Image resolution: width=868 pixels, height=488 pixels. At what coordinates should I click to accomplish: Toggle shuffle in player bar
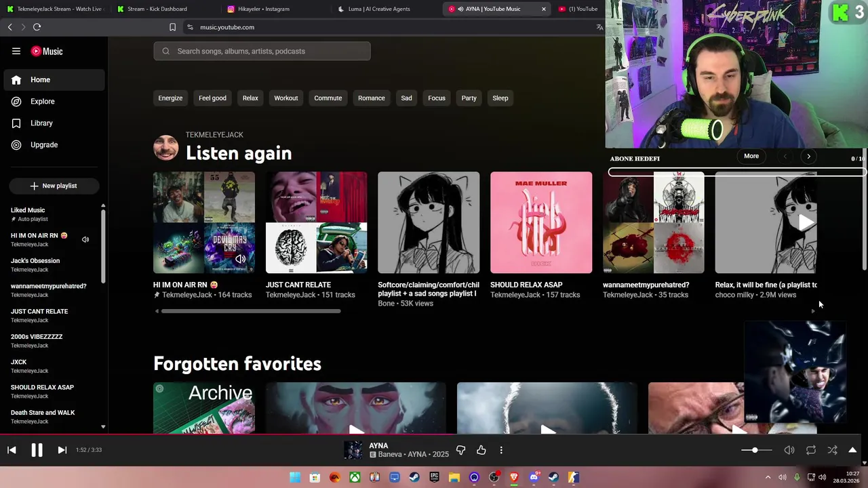coord(832,450)
